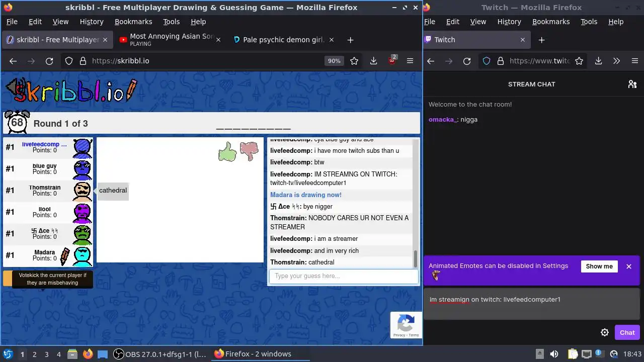Expand more tools overflow chevron in Twitch window

[x=616, y=61]
